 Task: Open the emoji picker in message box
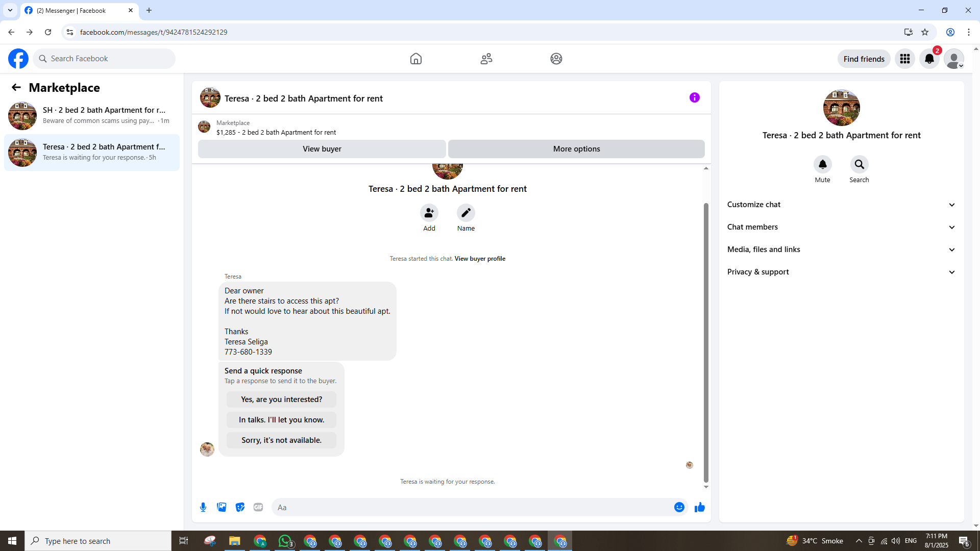(x=679, y=507)
